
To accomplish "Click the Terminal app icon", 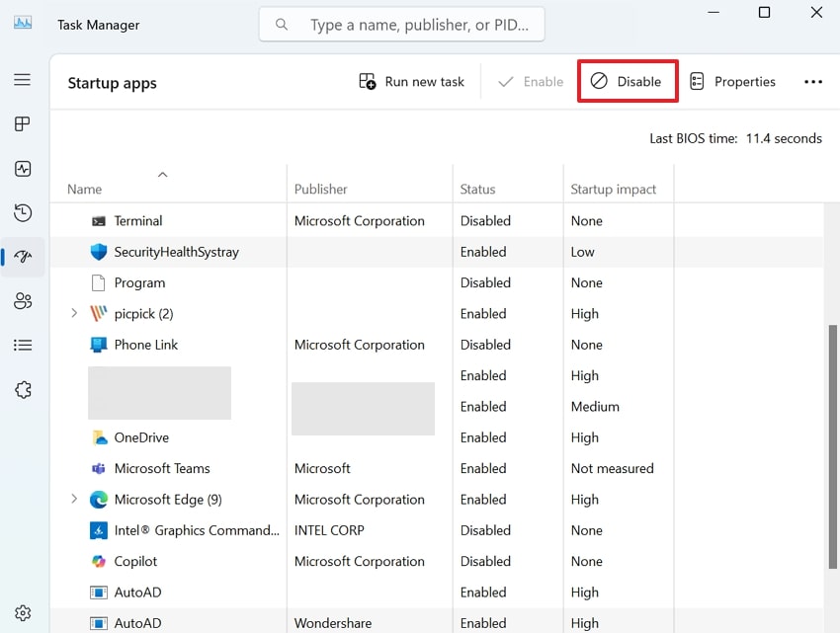I will pos(99,221).
